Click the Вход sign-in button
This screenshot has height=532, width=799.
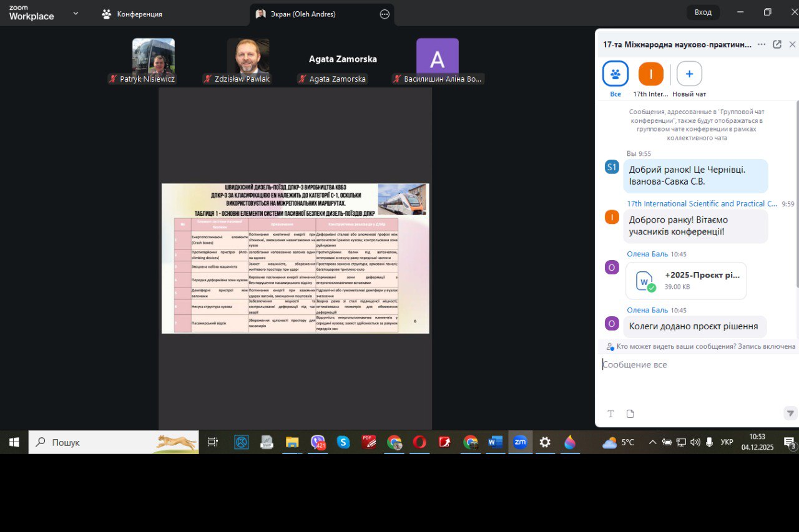pos(703,12)
